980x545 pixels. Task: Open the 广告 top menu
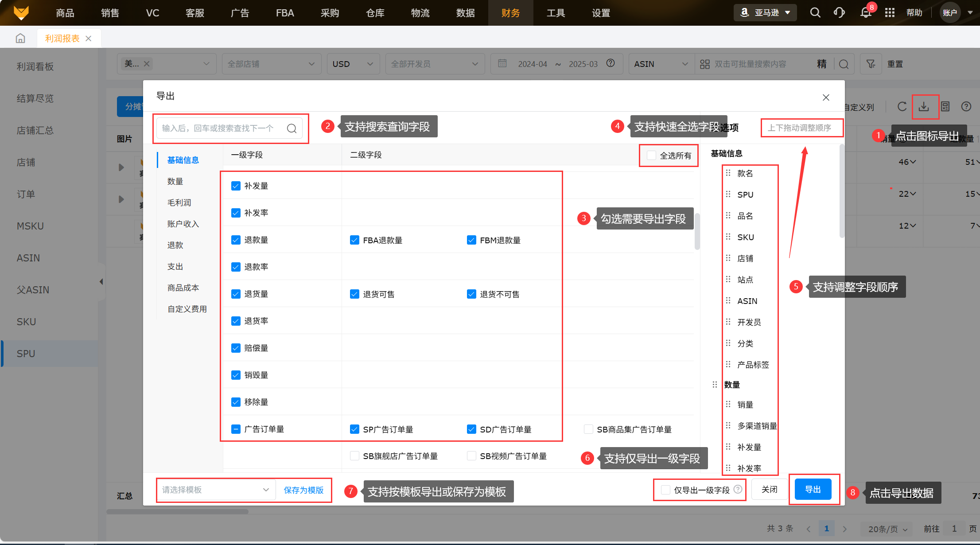tap(240, 13)
